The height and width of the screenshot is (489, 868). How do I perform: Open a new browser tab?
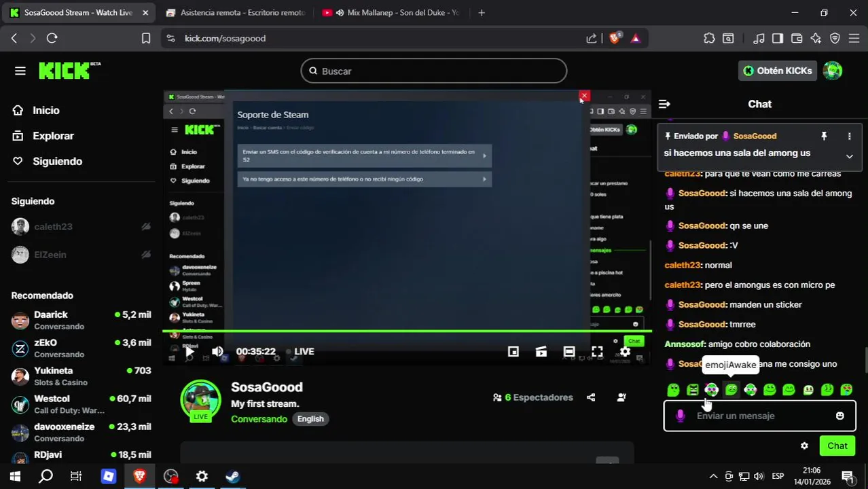pos(482,12)
